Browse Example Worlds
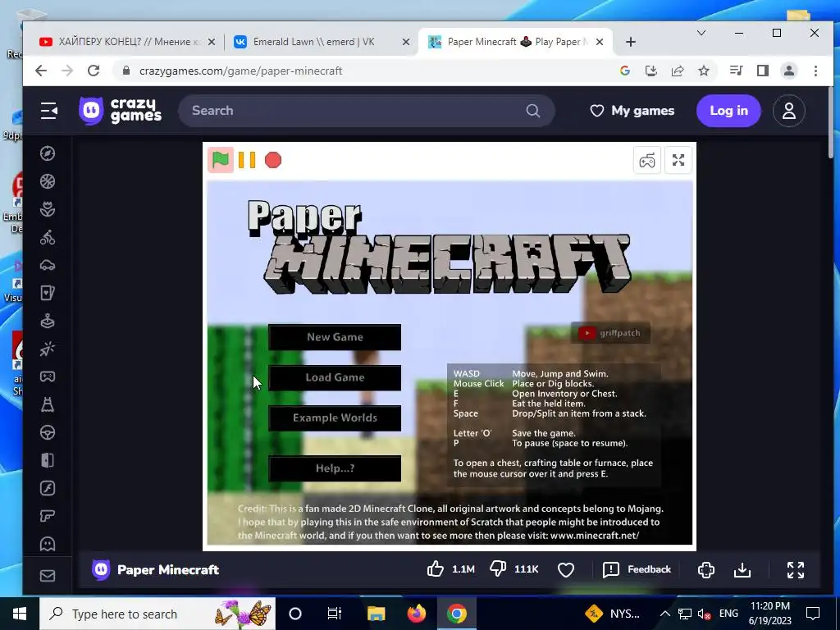Viewport: 840px width, 630px height. [x=335, y=418]
